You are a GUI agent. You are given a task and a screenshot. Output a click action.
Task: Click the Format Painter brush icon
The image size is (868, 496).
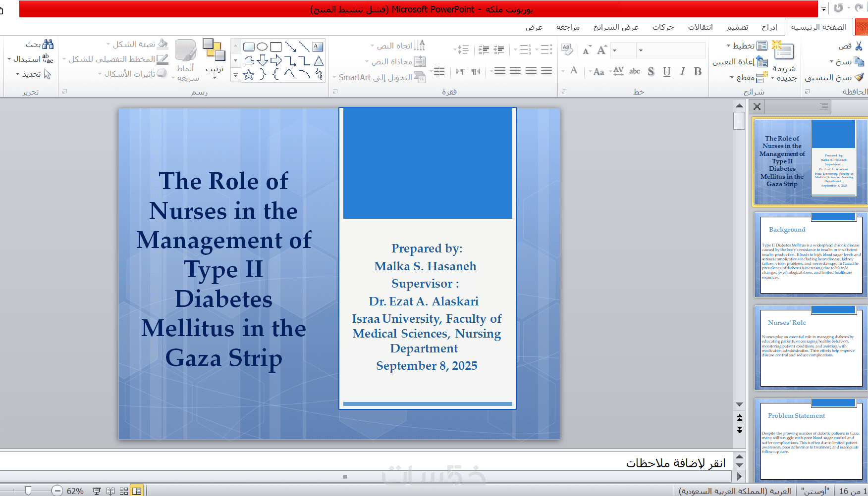coord(859,77)
